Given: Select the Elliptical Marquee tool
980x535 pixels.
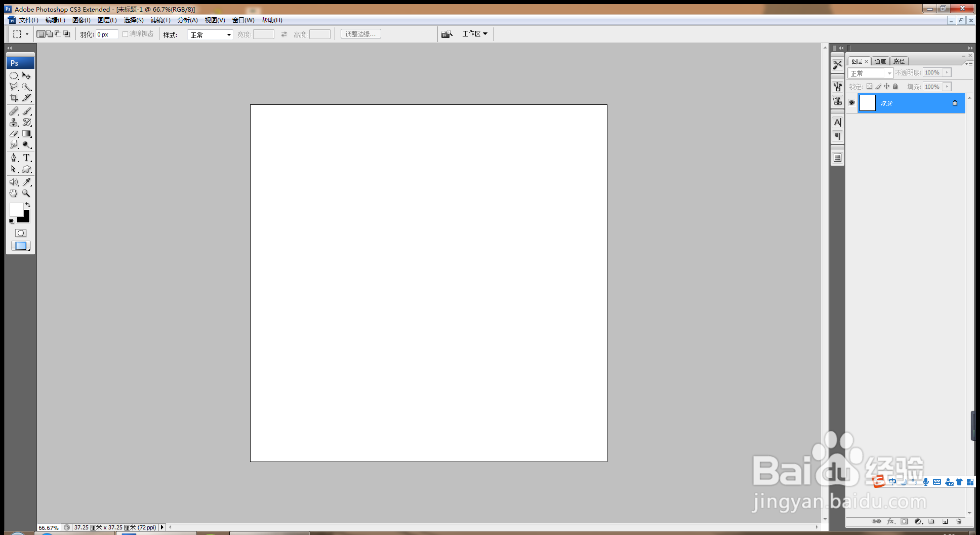Looking at the screenshot, I should coord(14,75).
